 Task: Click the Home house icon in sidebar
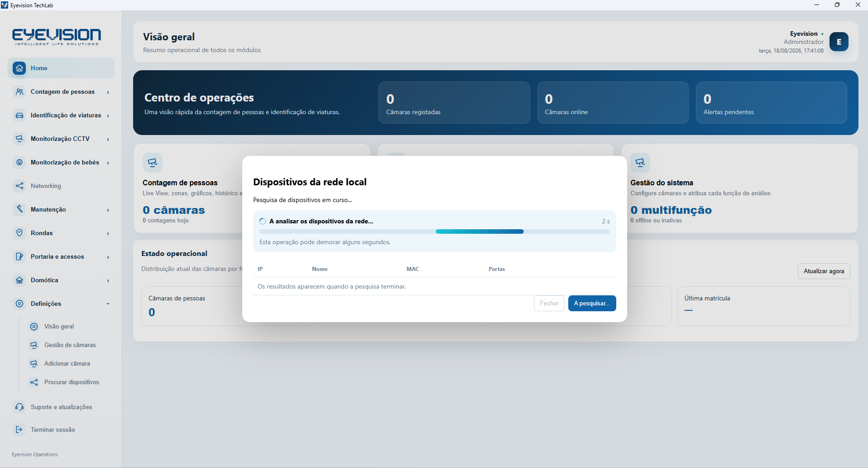pyautogui.click(x=19, y=68)
